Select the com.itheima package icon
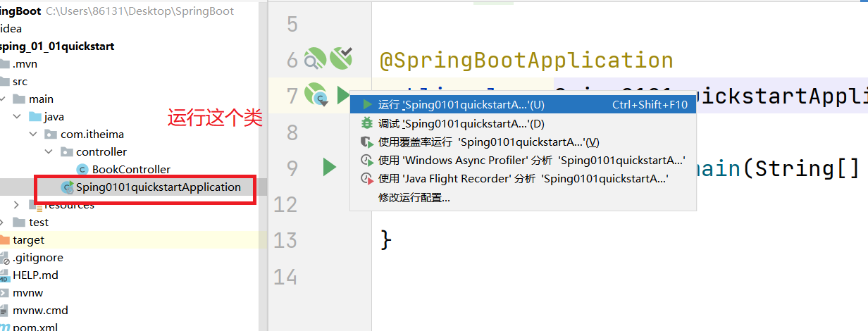 click(x=50, y=135)
